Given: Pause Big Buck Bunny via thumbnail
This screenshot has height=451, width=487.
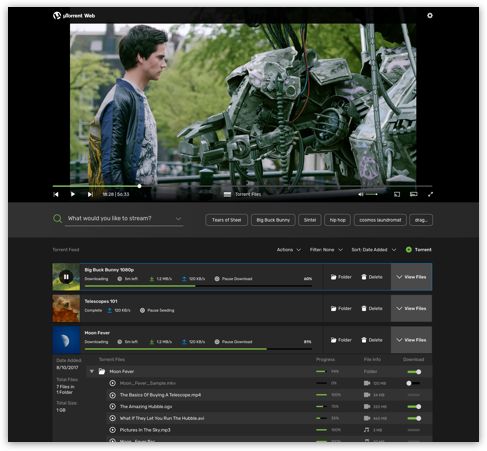Looking at the screenshot, I should [66, 277].
